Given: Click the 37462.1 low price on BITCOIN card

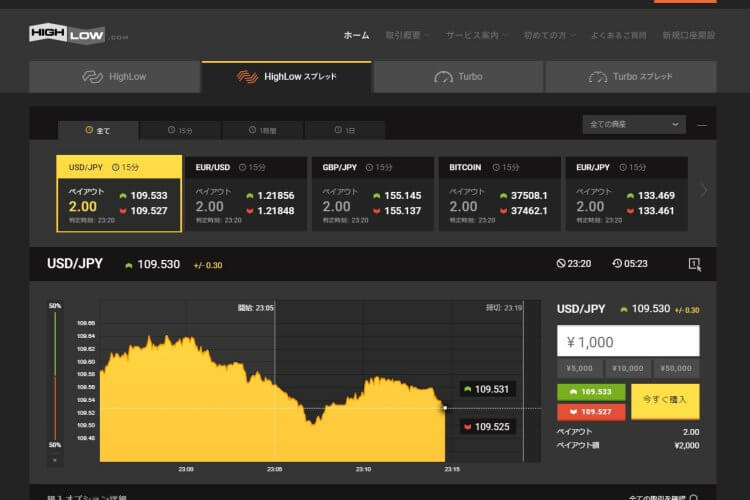Looking at the screenshot, I should tap(529, 211).
